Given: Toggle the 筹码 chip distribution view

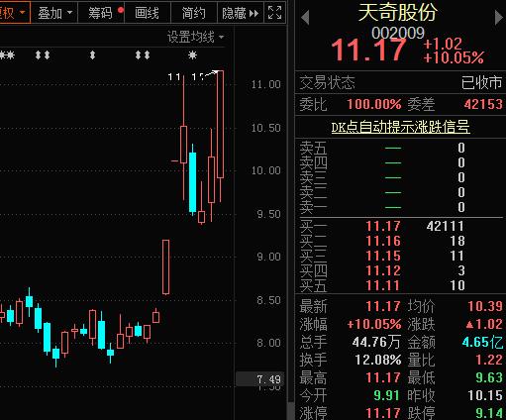Looking at the screenshot, I should click(x=101, y=13).
